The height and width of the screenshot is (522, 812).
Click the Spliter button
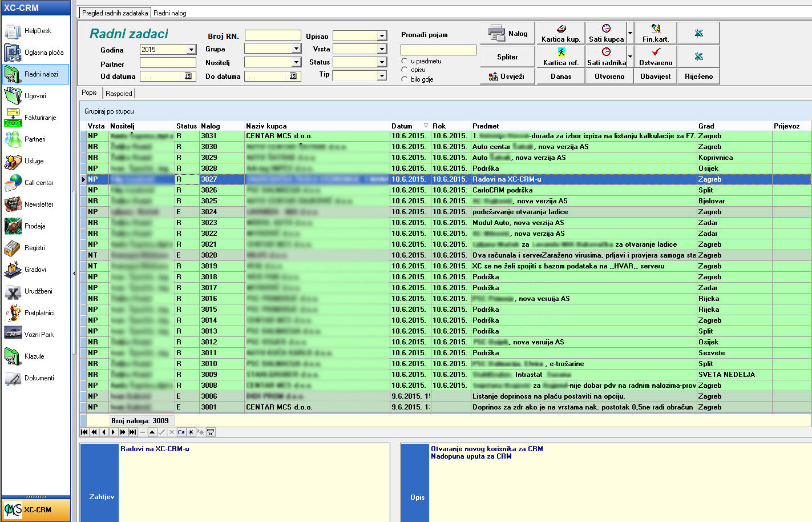tap(507, 57)
